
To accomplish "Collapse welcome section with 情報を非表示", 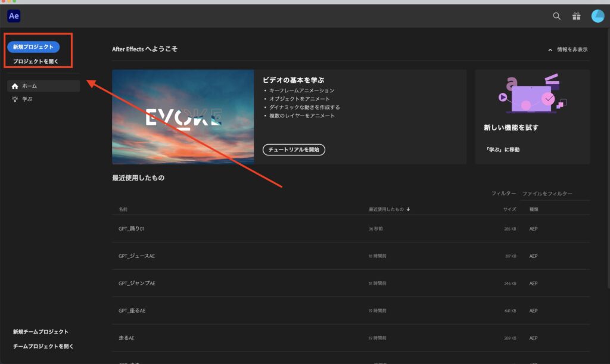I will [x=568, y=49].
